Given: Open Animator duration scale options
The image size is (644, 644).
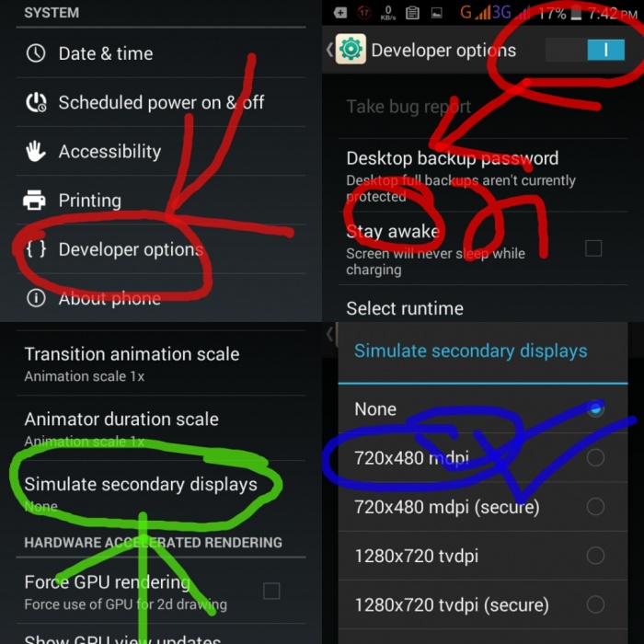Looking at the screenshot, I should (161, 428).
